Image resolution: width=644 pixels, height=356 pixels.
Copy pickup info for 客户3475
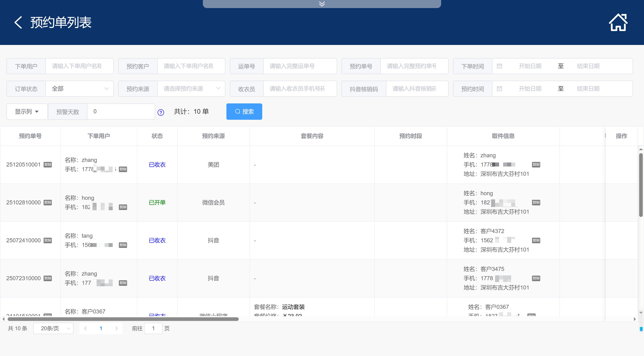click(536, 278)
